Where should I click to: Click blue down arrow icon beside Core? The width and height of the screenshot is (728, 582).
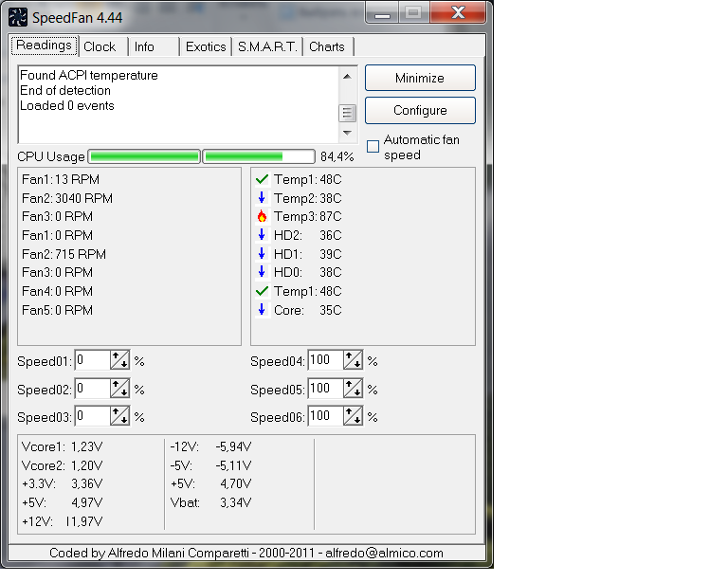(x=262, y=310)
